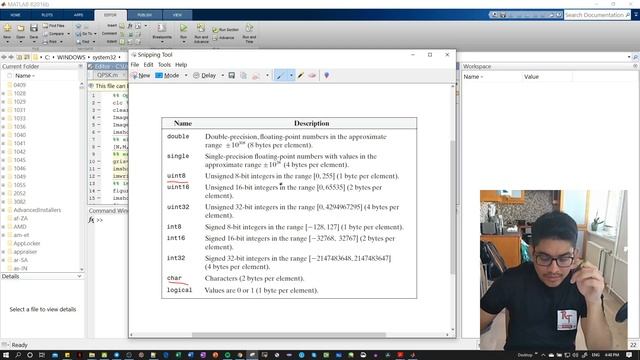640x360 pixels.
Task: Click the Search Documentation field
Action: tap(597, 15)
